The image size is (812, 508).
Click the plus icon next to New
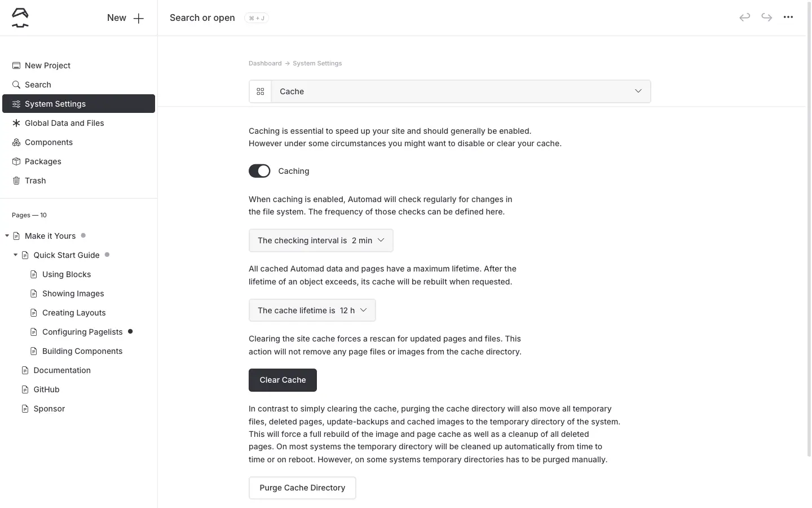(x=139, y=18)
